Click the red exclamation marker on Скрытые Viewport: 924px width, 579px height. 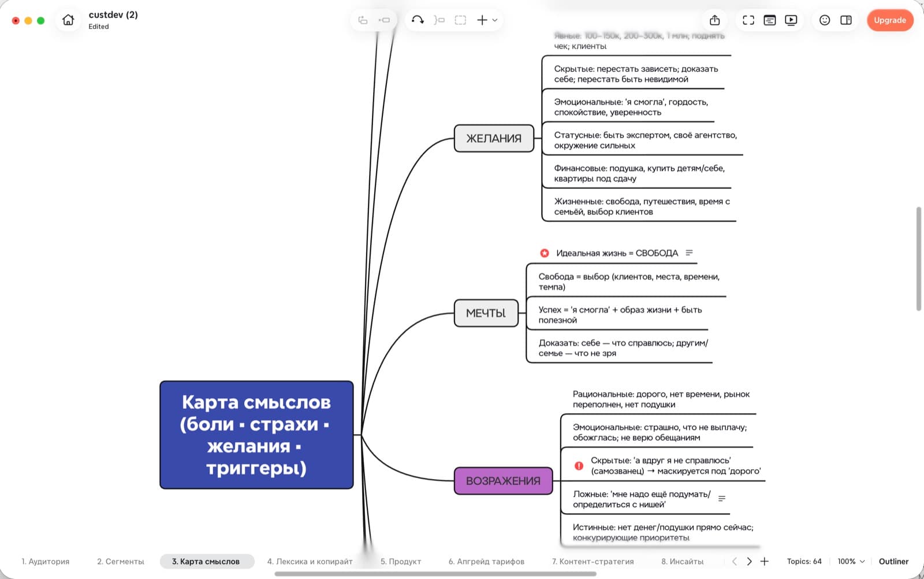click(x=579, y=466)
